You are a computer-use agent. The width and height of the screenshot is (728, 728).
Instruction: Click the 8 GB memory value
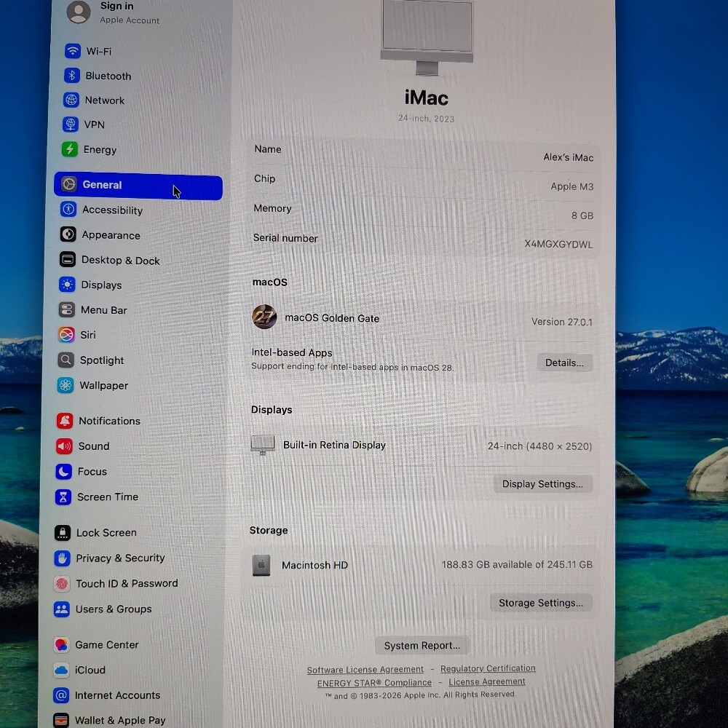582,215
